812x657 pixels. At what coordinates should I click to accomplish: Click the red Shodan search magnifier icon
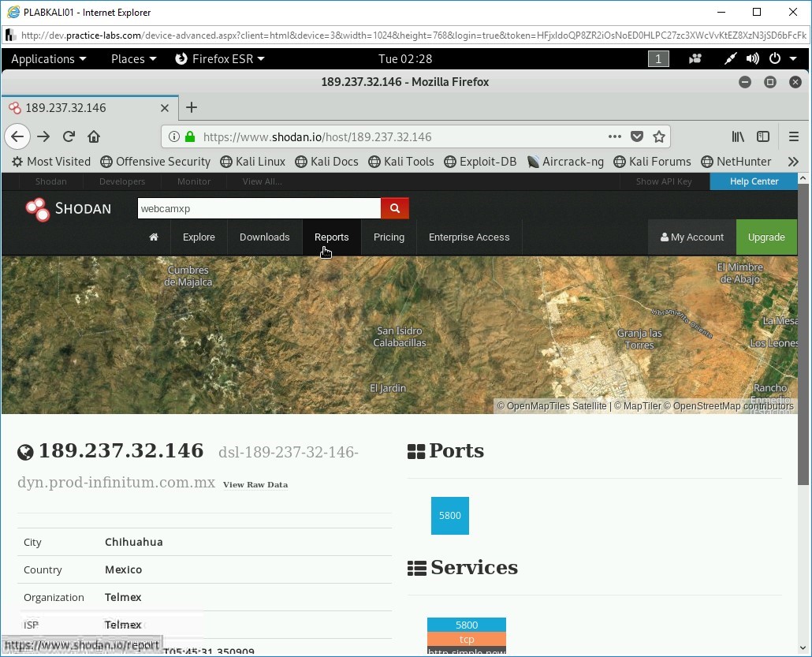(x=394, y=208)
